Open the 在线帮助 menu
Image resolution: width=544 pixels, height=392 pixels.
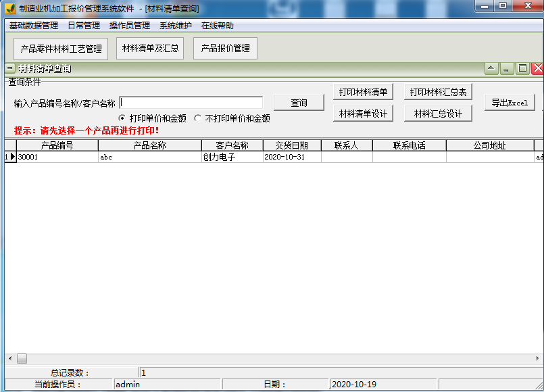pyautogui.click(x=218, y=26)
